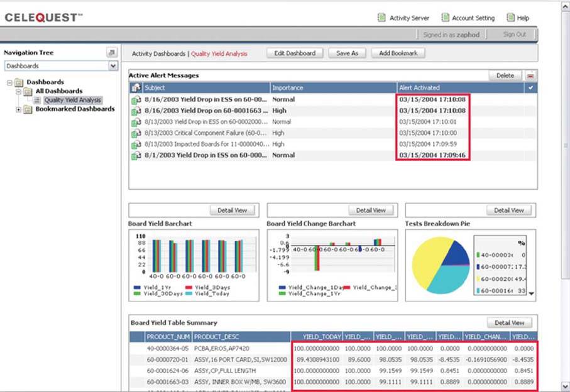Click the red minimize icon beside Delete
570x392 pixels.
coord(531,75)
